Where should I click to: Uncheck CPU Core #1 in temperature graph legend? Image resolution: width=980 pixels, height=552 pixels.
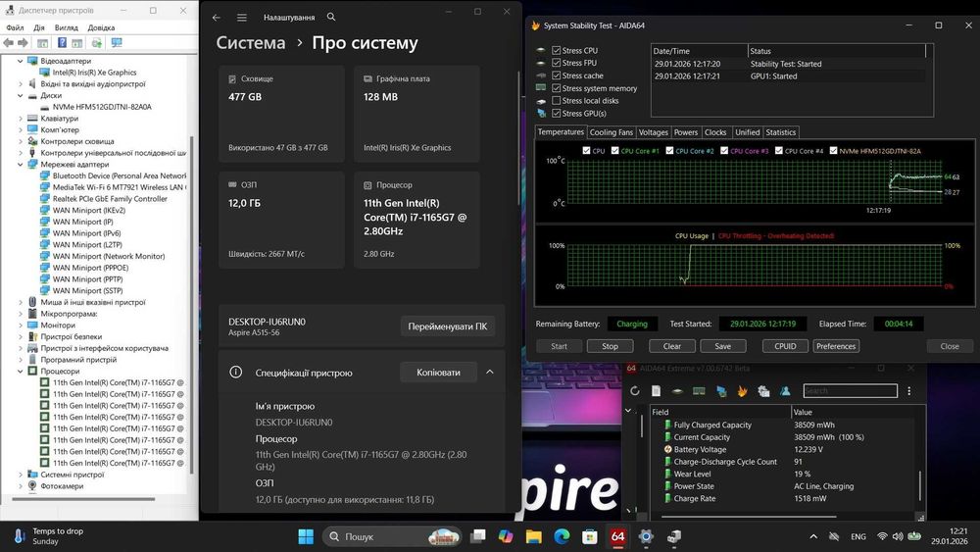pyautogui.click(x=615, y=151)
